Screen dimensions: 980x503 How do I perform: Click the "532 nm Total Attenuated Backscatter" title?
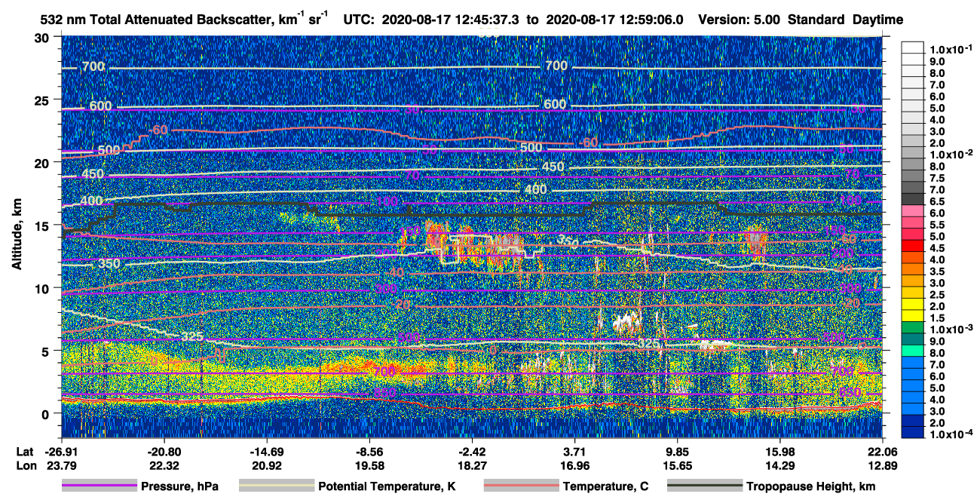[158, 20]
